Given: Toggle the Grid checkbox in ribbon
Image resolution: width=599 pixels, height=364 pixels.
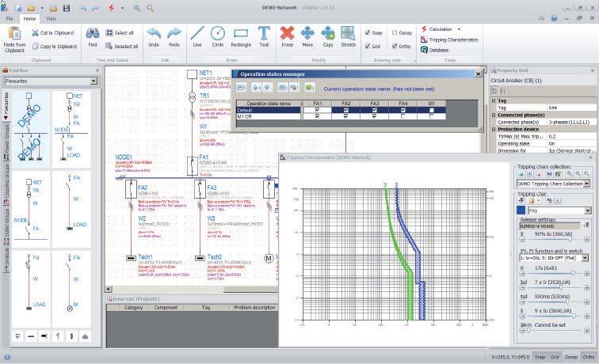Looking at the screenshot, I should tap(368, 46).
